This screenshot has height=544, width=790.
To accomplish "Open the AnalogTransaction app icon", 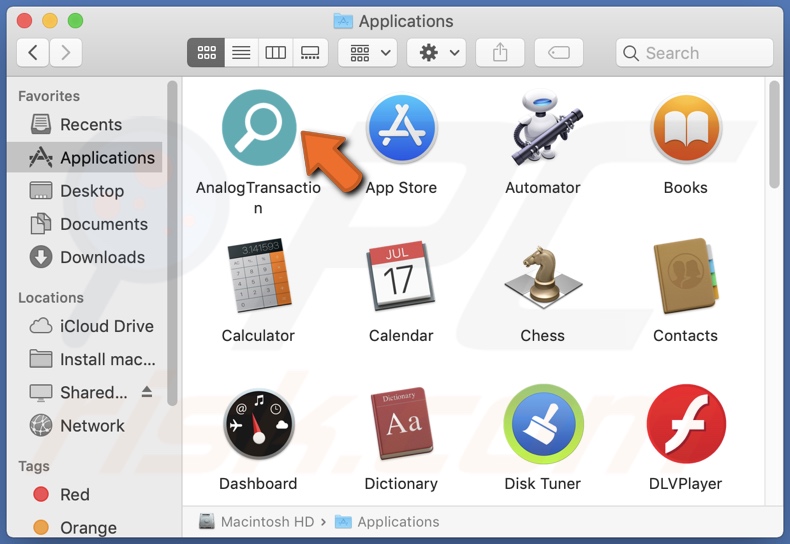I will coord(258,128).
